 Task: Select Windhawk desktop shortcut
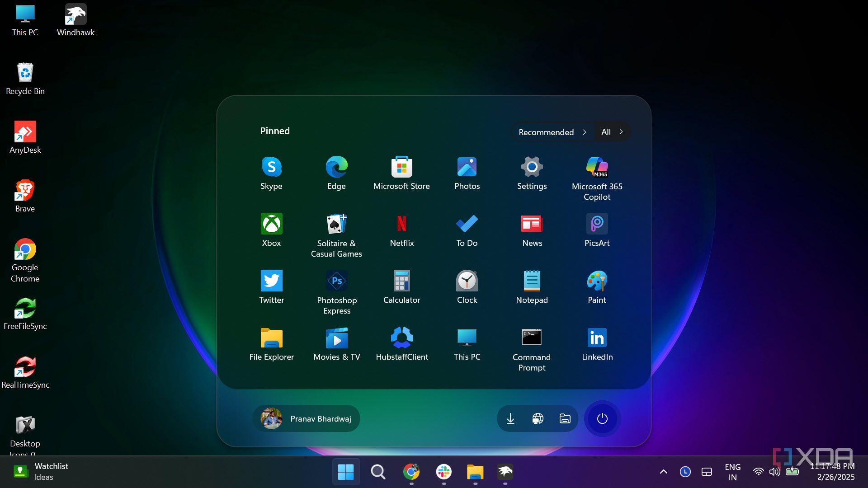click(75, 21)
